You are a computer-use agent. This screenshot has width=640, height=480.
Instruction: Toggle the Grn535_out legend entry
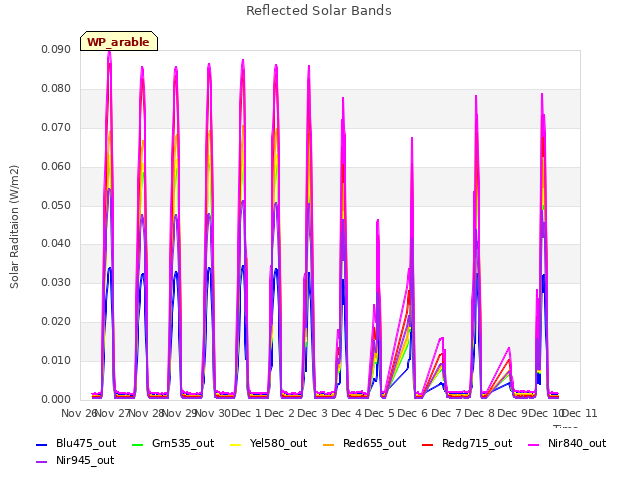[173, 444]
